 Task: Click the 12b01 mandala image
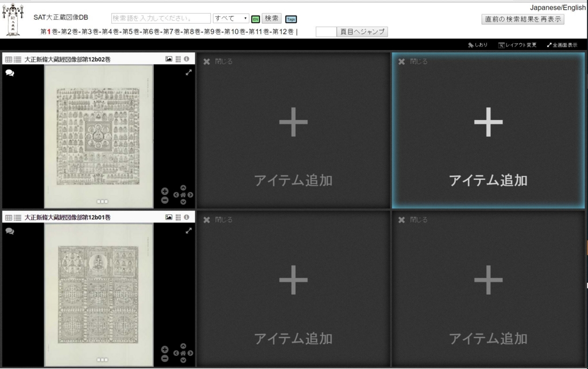coord(98,295)
